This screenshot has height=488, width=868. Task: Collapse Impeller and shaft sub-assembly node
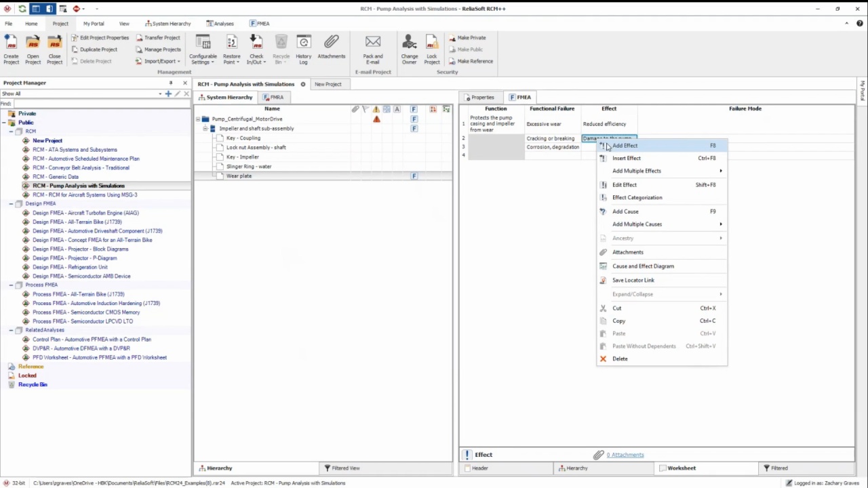(205, 129)
